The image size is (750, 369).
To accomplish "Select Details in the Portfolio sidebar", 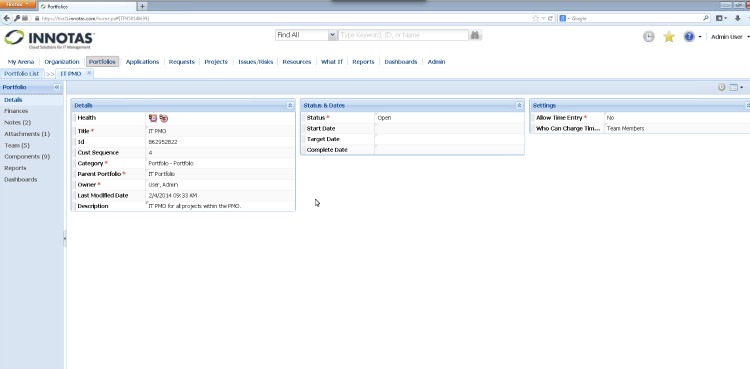I will [13, 100].
